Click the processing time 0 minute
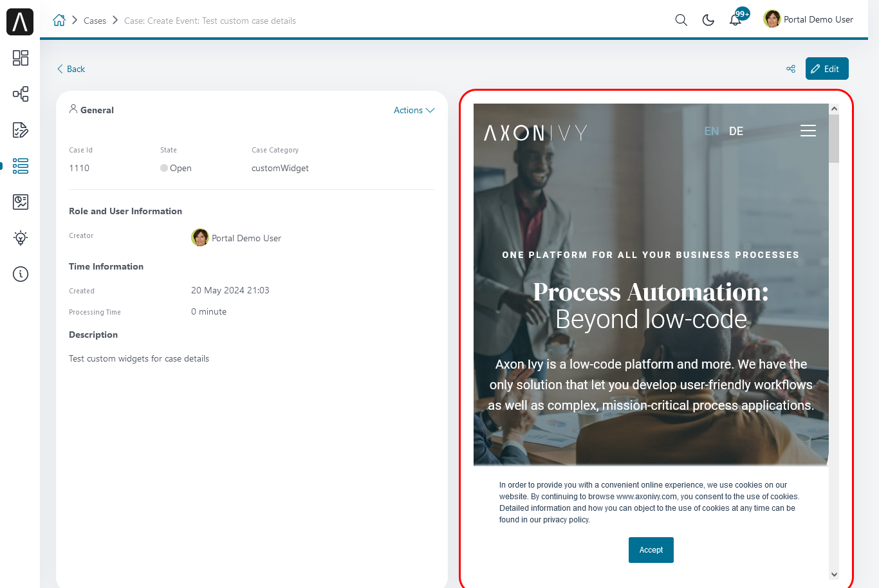879x588 pixels. tap(208, 311)
